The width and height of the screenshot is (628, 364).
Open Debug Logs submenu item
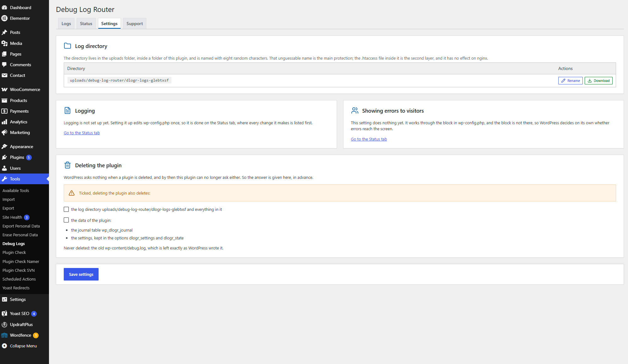click(14, 244)
